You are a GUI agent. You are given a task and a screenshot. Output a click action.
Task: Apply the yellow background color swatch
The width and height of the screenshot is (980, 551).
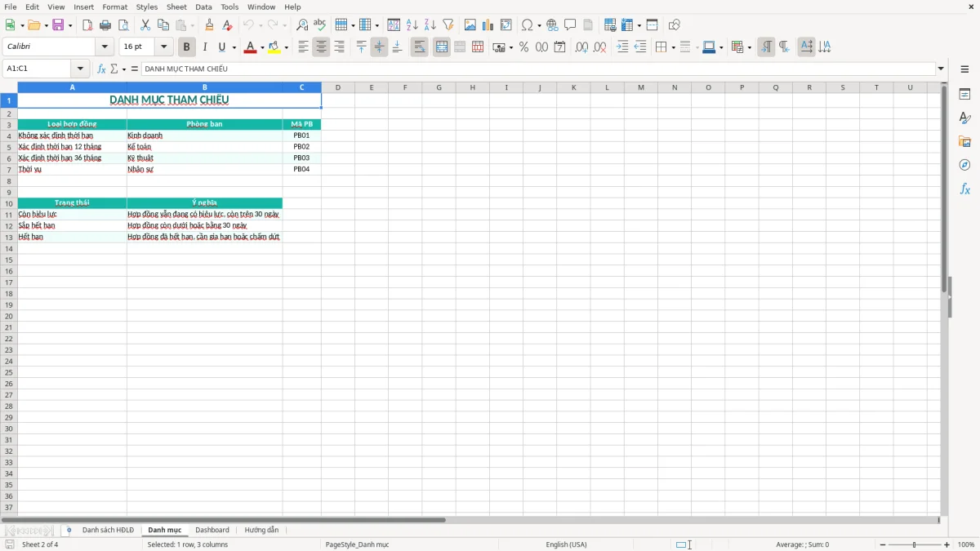point(274,47)
